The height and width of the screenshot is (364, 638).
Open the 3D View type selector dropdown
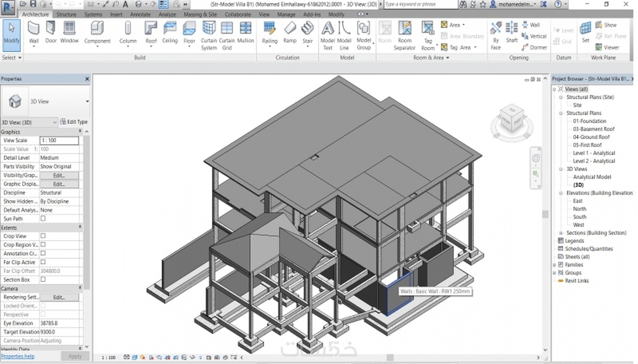87,101
